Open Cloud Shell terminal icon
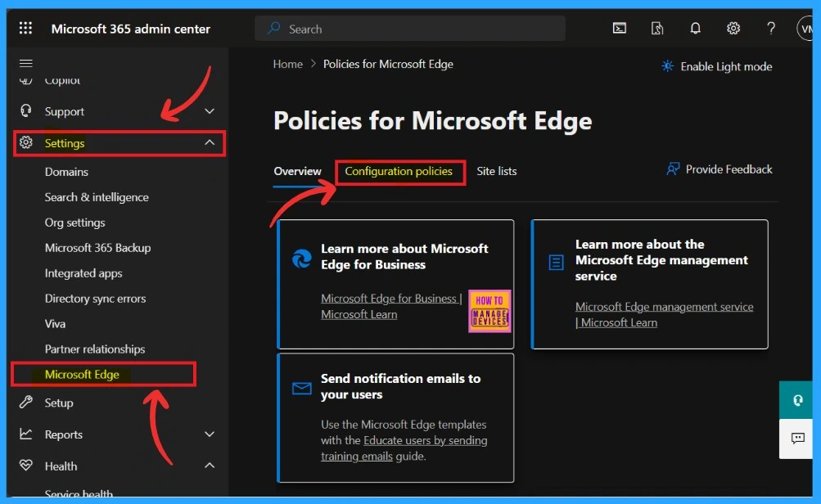 (620, 29)
